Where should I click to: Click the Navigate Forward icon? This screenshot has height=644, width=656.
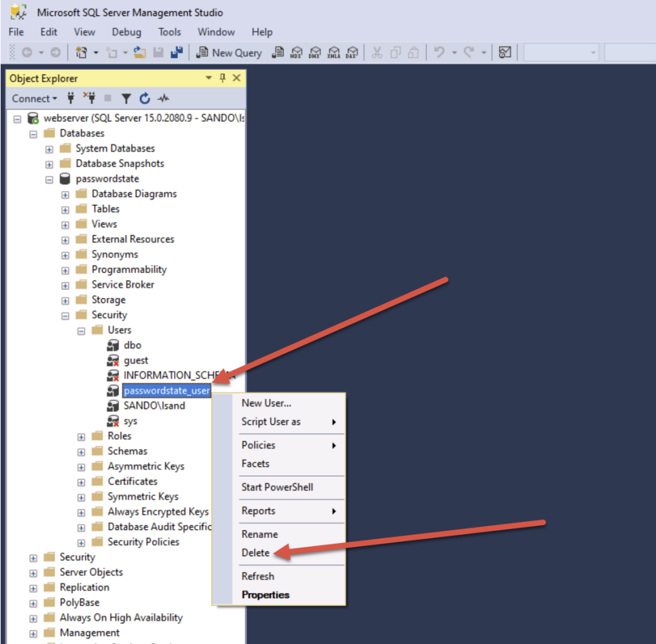pos(56,52)
